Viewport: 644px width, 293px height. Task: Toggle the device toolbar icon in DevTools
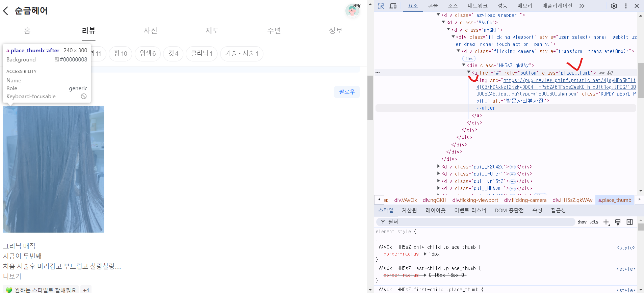pyautogui.click(x=393, y=6)
